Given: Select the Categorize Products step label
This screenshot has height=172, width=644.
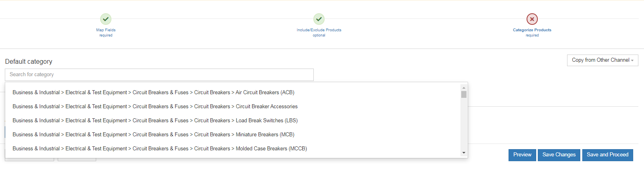Looking at the screenshot, I should point(532,30).
